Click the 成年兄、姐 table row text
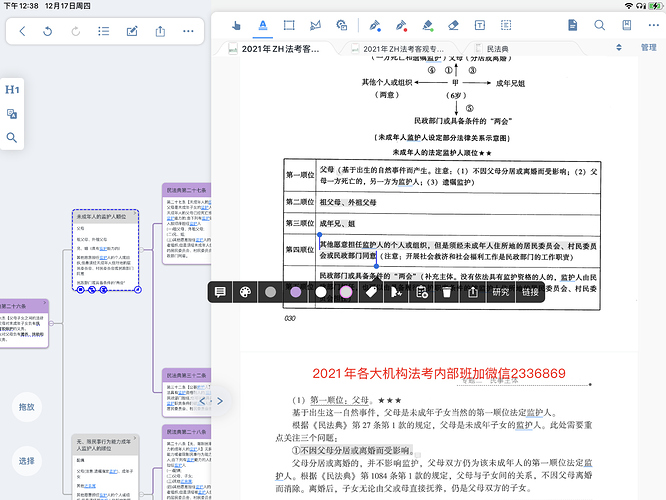 click(x=337, y=223)
